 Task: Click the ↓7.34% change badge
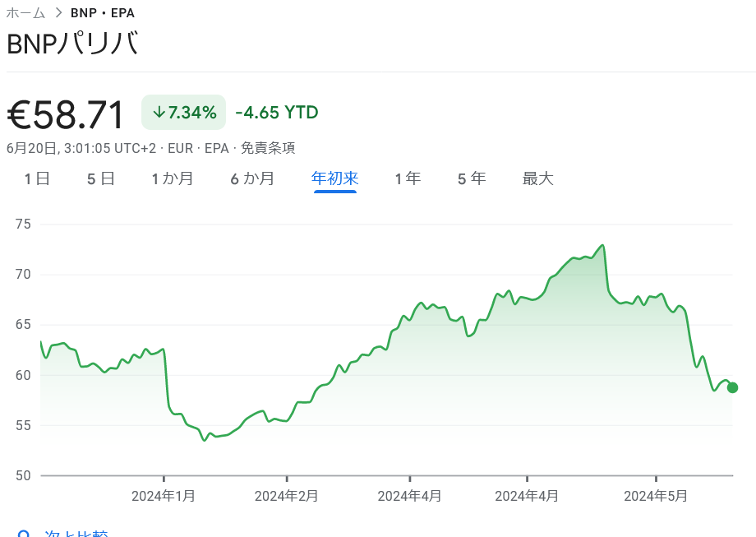point(182,112)
